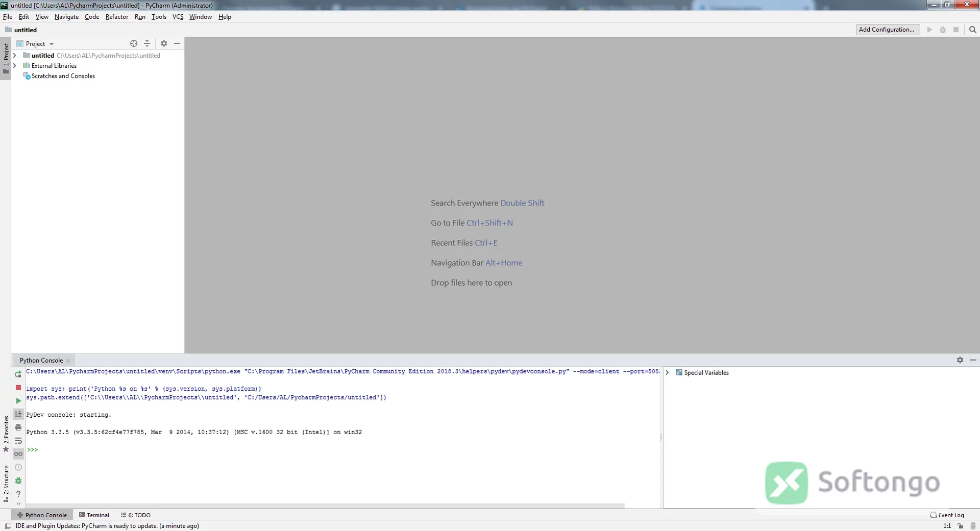Show more console toolbar actions

[x=18, y=504]
